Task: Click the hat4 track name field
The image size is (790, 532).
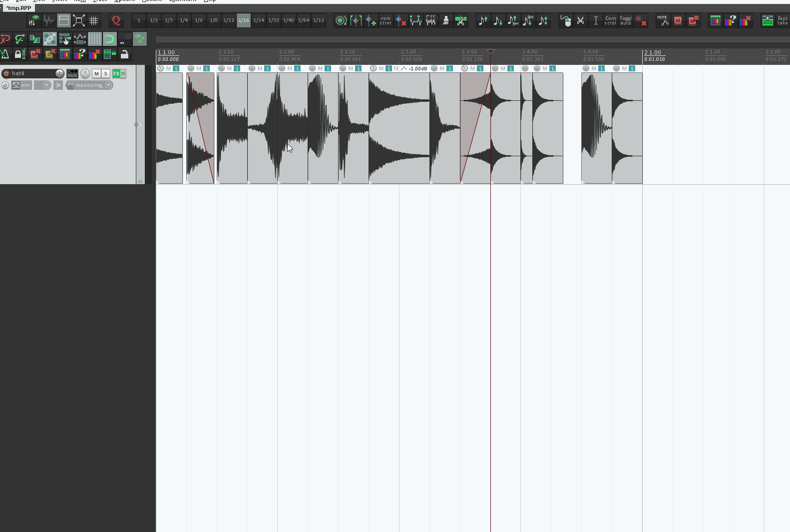Action: [x=32, y=73]
